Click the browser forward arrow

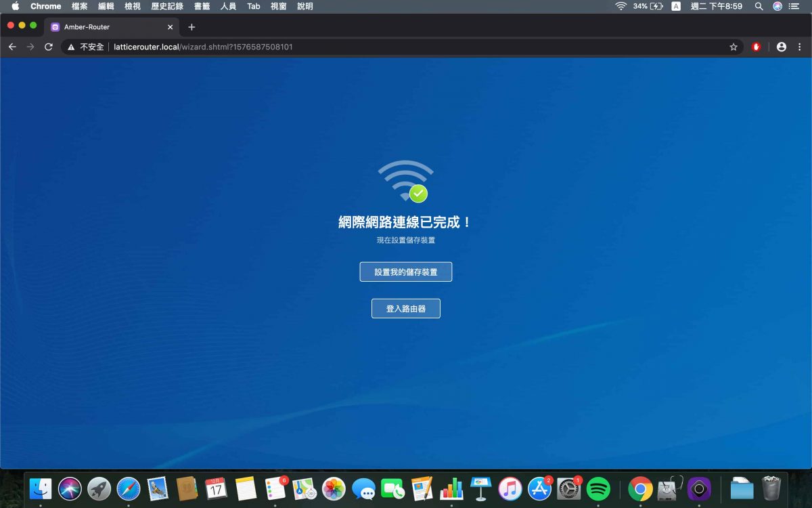point(30,47)
